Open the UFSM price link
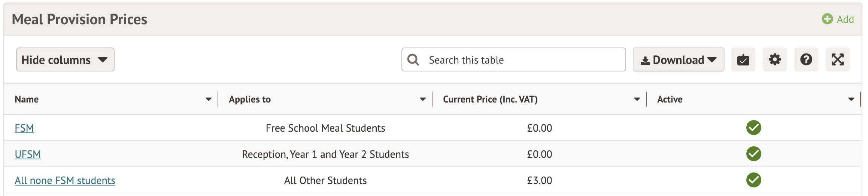The width and height of the screenshot is (868, 196). 28,154
